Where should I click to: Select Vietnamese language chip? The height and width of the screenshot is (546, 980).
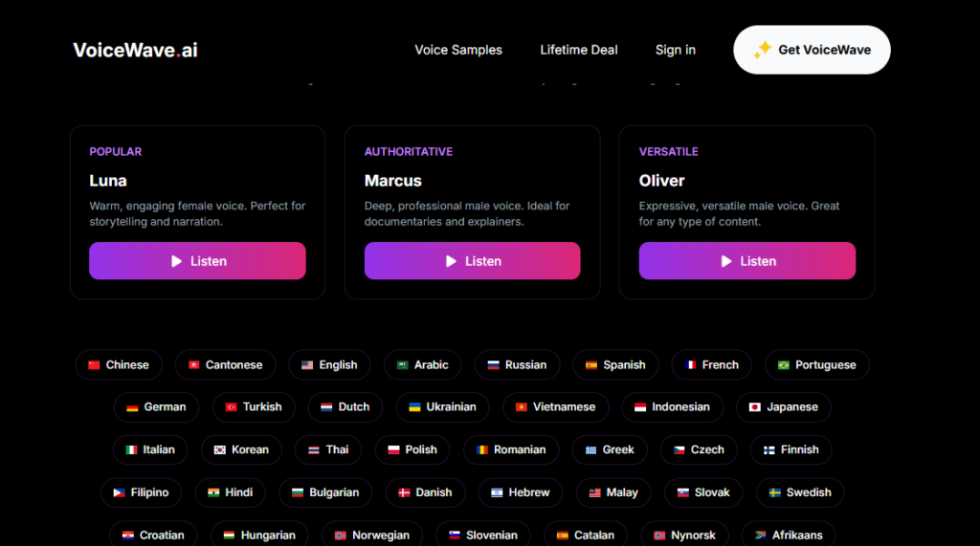pyautogui.click(x=556, y=407)
